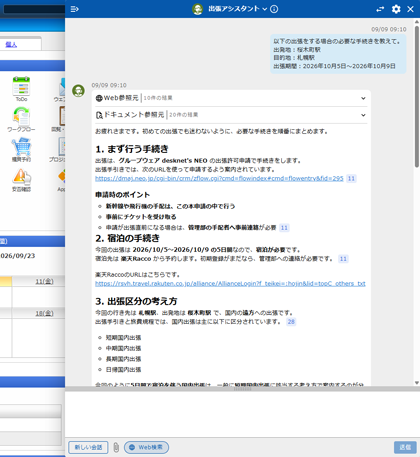Viewport: 420px width, 457px height.
Task: Open the dmaj.neo.jp zflow application URL
Action: (x=219, y=178)
